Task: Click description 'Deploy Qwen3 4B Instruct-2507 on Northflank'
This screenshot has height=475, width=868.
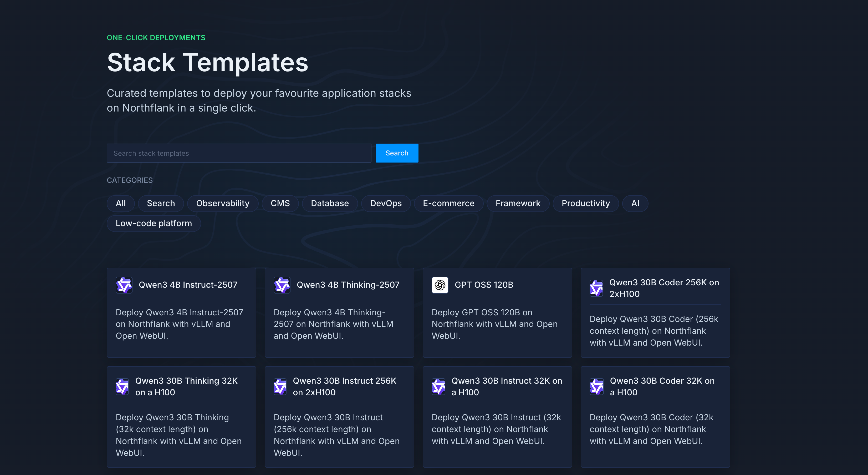Action: coord(179,324)
